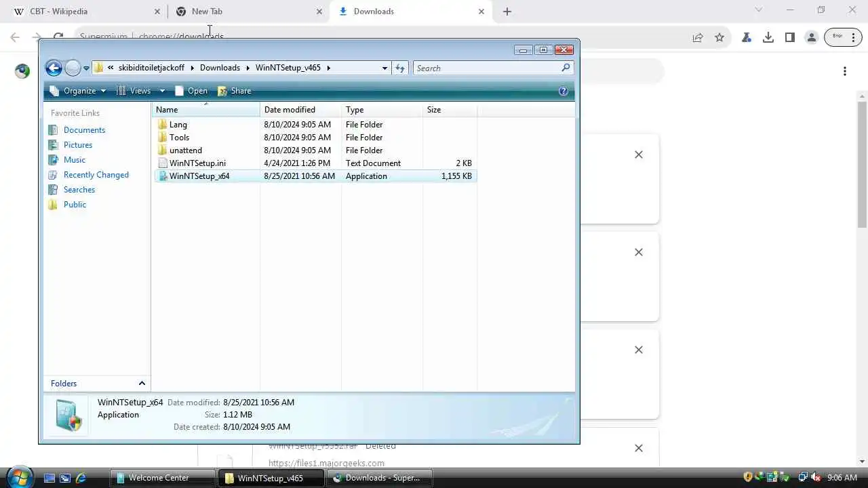Select the WinNTSetup_x64 application
Screen dimensions: 868x488
315,176
